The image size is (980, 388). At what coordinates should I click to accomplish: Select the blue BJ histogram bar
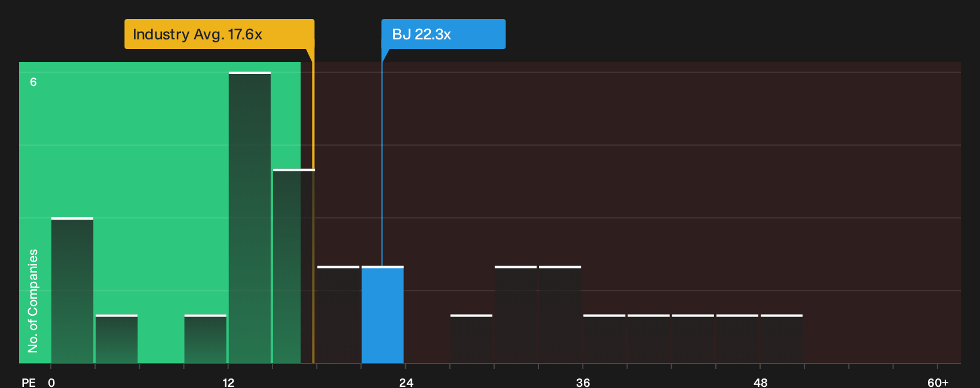(382, 315)
